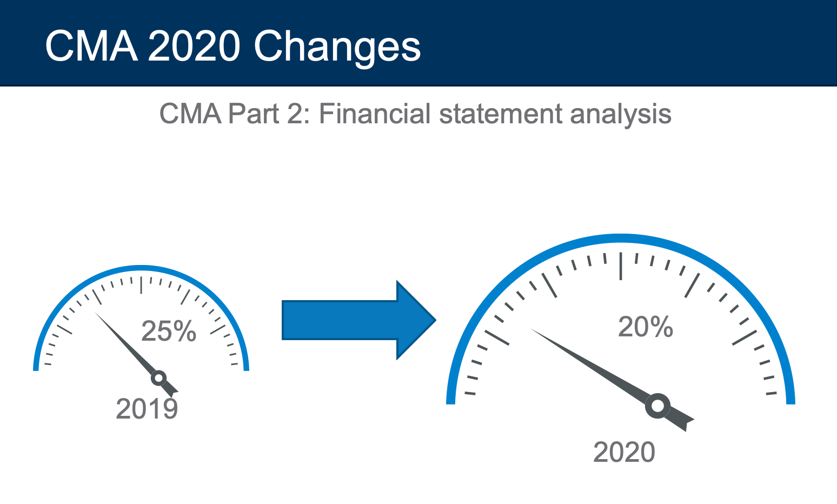Select the 2019 year label
This screenshot has height=504, width=837.
click(x=147, y=409)
